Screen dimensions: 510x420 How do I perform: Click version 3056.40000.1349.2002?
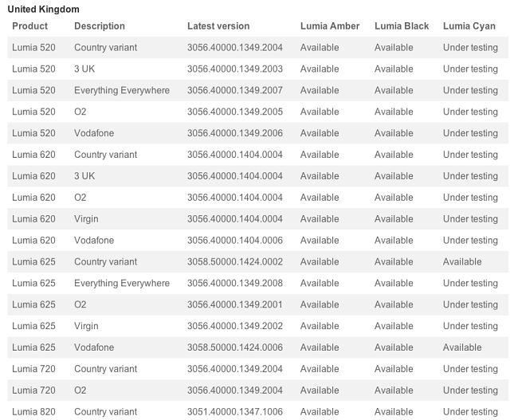(x=235, y=326)
